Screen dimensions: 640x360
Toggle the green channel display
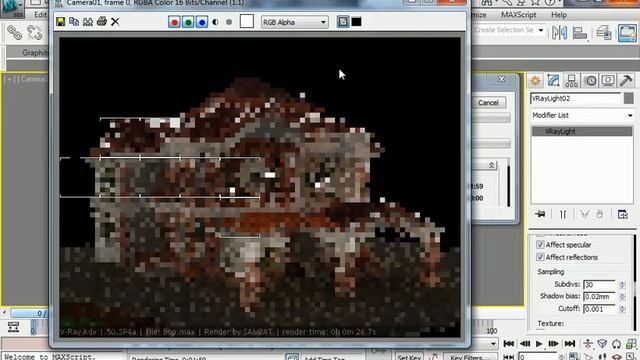coord(188,22)
